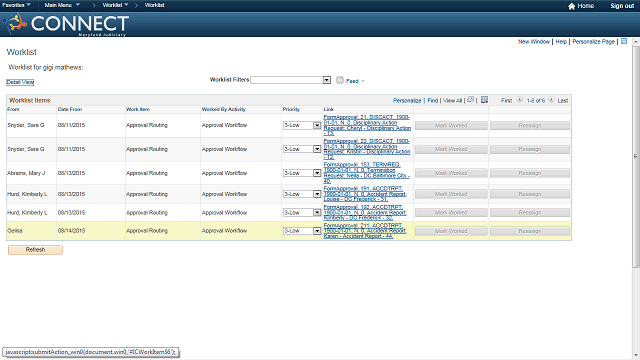Click Mark Worked for Gelisa row
Viewport: 640px width, 360px height.
[451, 231]
